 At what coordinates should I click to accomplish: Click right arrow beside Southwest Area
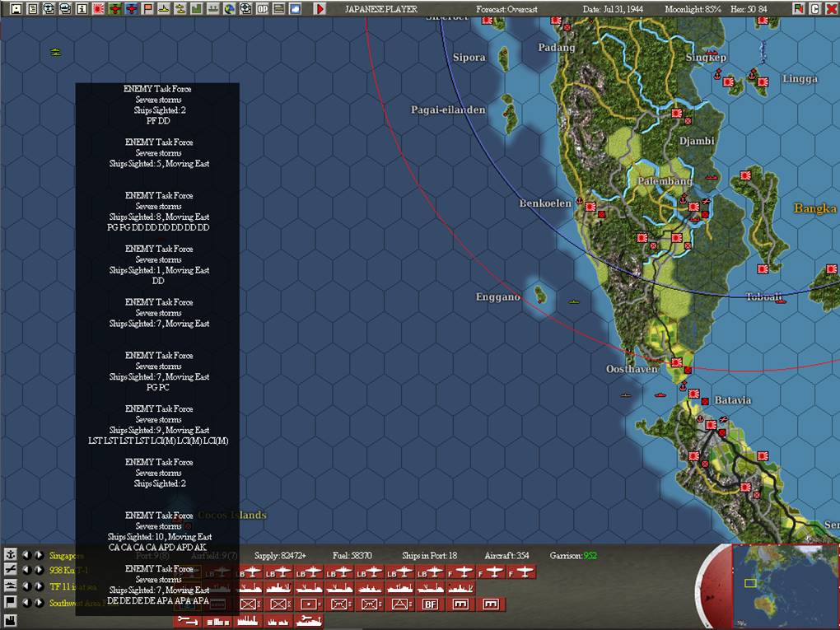coord(39,602)
